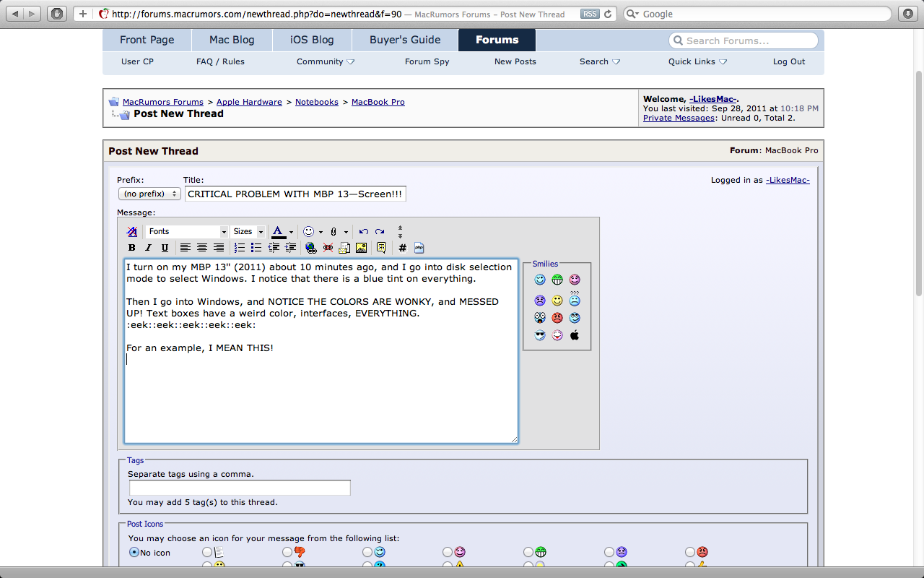The height and width of the screenshot is (578, 924).
Task: Increase indent of message text
Action: [290, 248]
